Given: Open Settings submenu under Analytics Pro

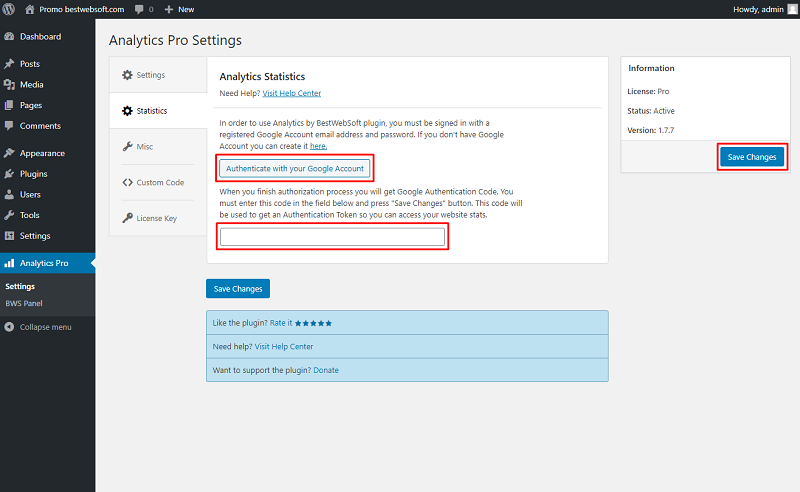Looking at the screenshot, I should click(20, 286).
